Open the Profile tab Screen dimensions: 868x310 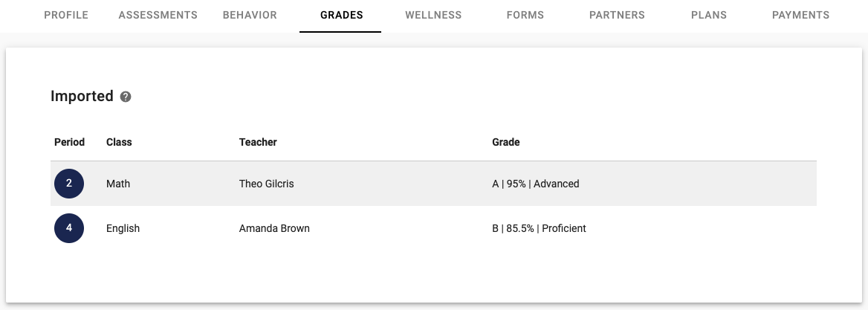pyautogui.click(x=66, y=16)
